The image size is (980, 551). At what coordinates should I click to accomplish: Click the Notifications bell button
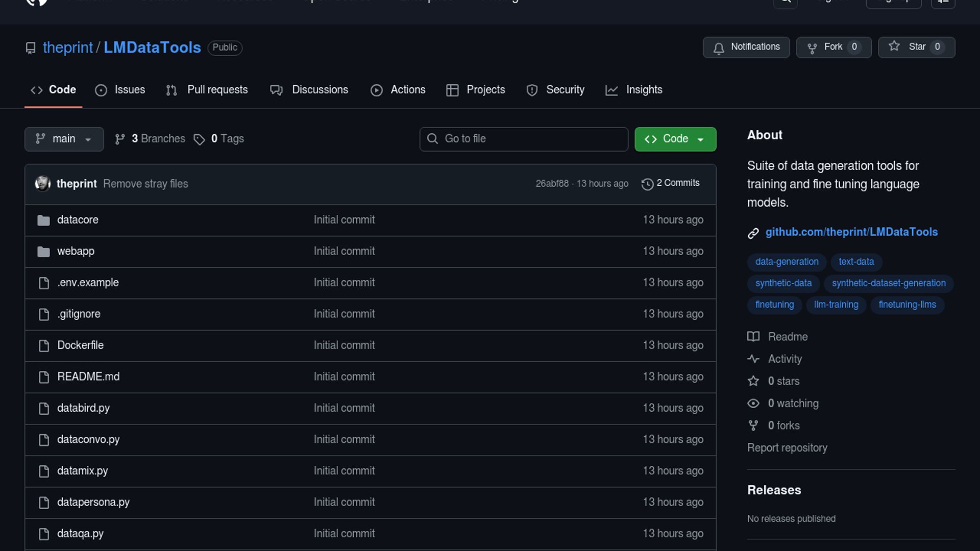tap(746, 47)
